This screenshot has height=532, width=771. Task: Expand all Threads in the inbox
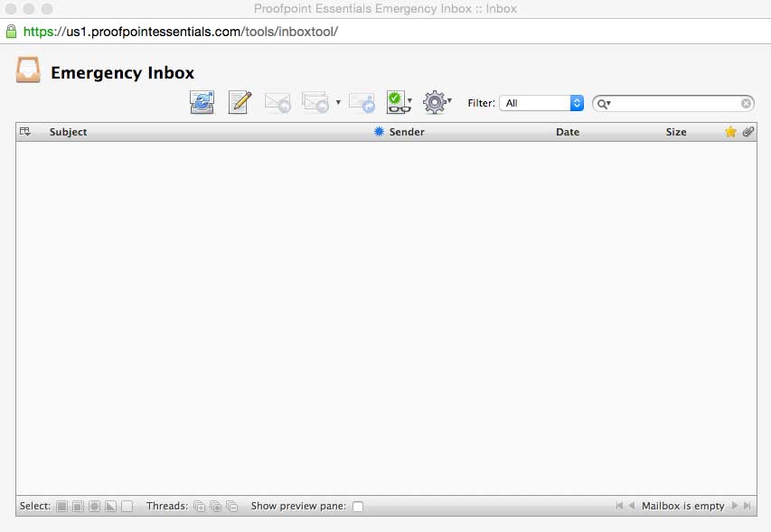(x=200, y=506)
